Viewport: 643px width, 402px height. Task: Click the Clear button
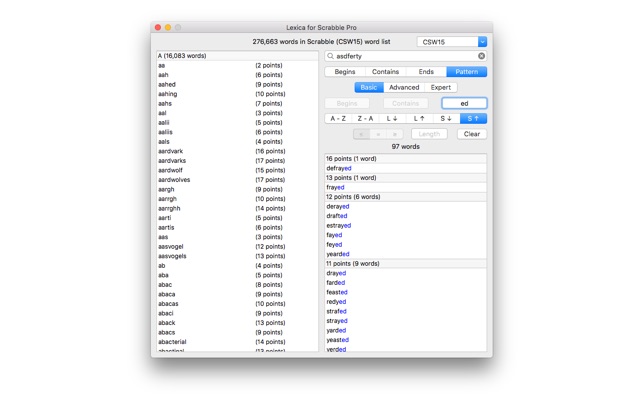coord(472,134)
